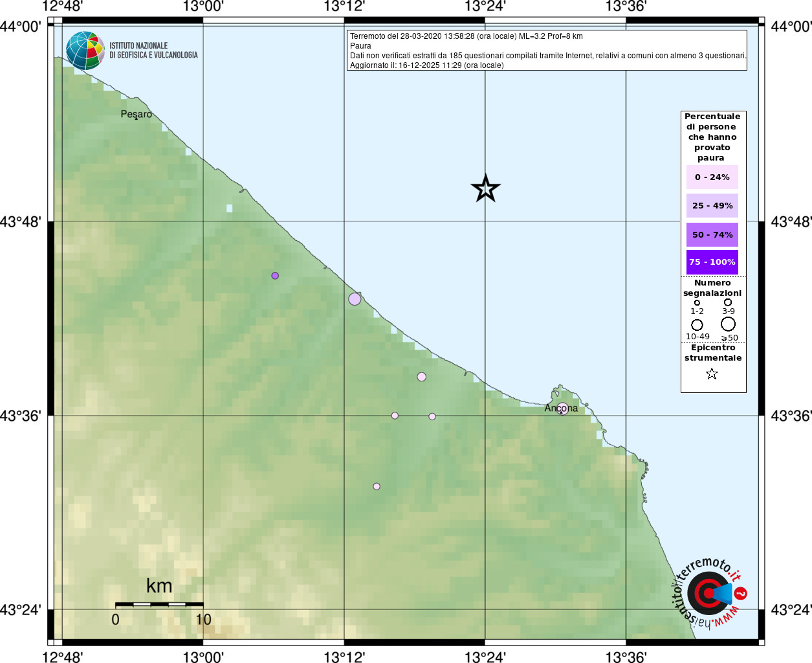Click the 'Aggiornato il: 16-12-2025' line

click(427, 65)
